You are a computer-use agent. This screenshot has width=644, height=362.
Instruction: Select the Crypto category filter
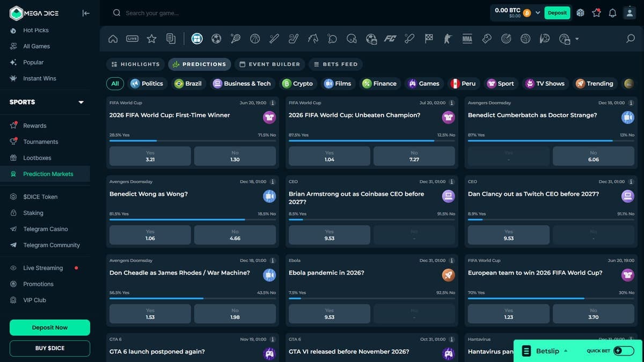click(297, 84)
